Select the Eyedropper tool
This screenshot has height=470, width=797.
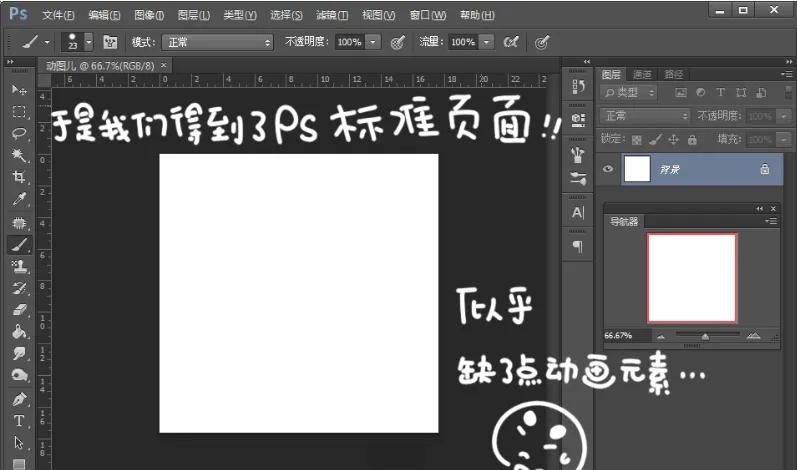pos(19,199)
